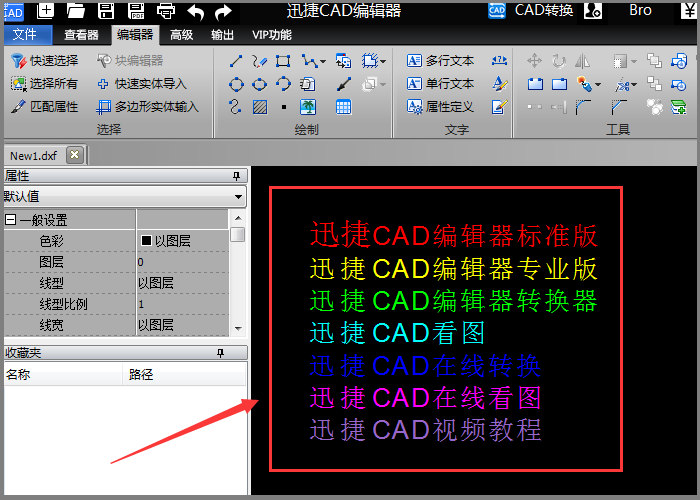Click the 线型比例 value field showing 1

point(183,304)
